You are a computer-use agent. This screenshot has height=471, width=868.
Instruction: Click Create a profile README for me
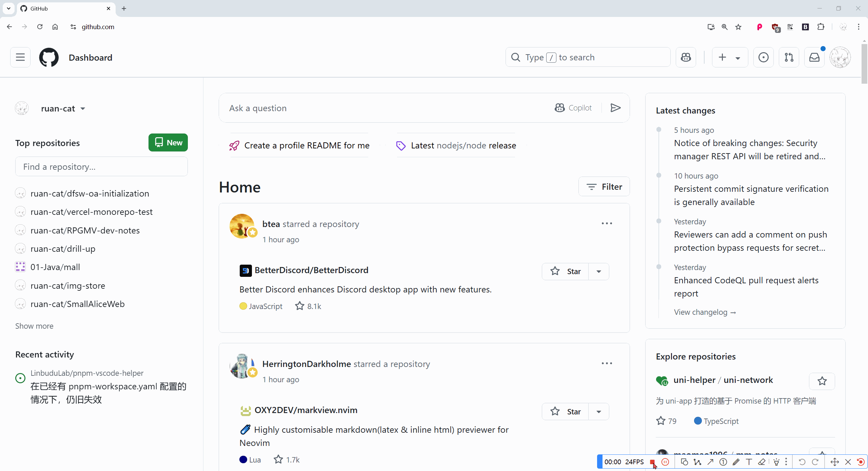coord(300,145)
